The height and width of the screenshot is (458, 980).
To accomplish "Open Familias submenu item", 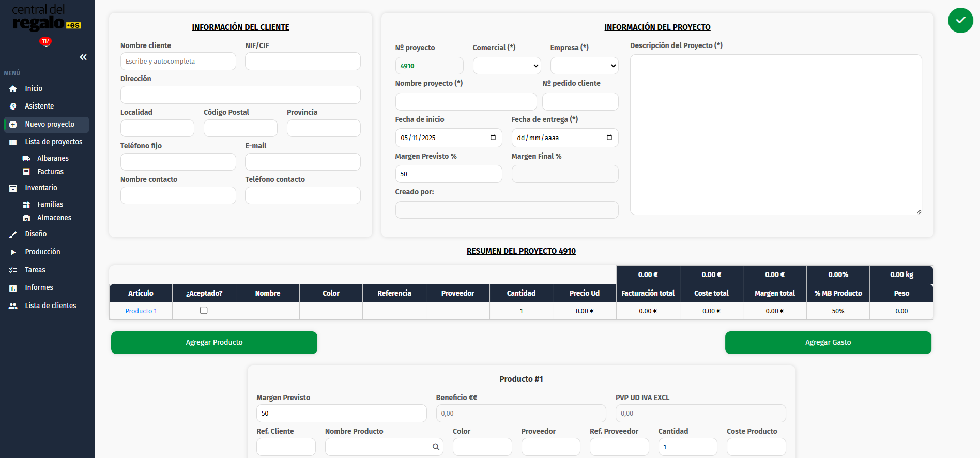I will click(50, 204).
